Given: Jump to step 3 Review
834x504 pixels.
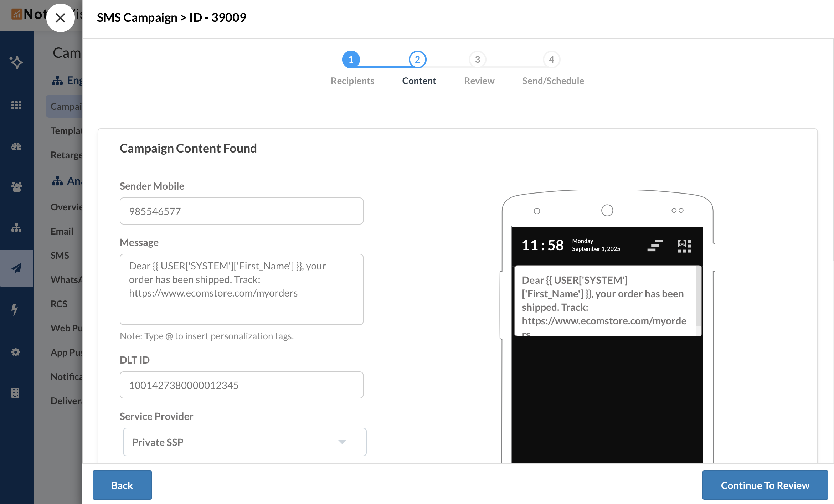Looking at the screenshot, I should pyautogui.click(x=477, y=60).
